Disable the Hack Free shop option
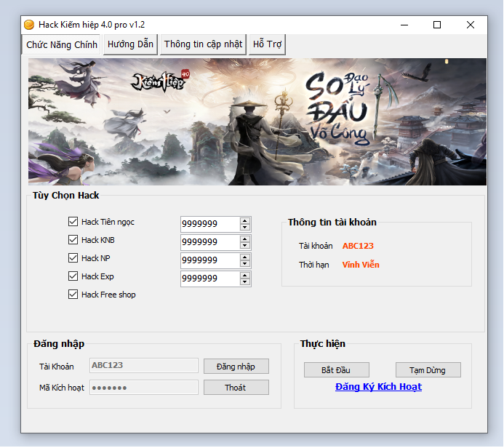 [x=73, y=295]
